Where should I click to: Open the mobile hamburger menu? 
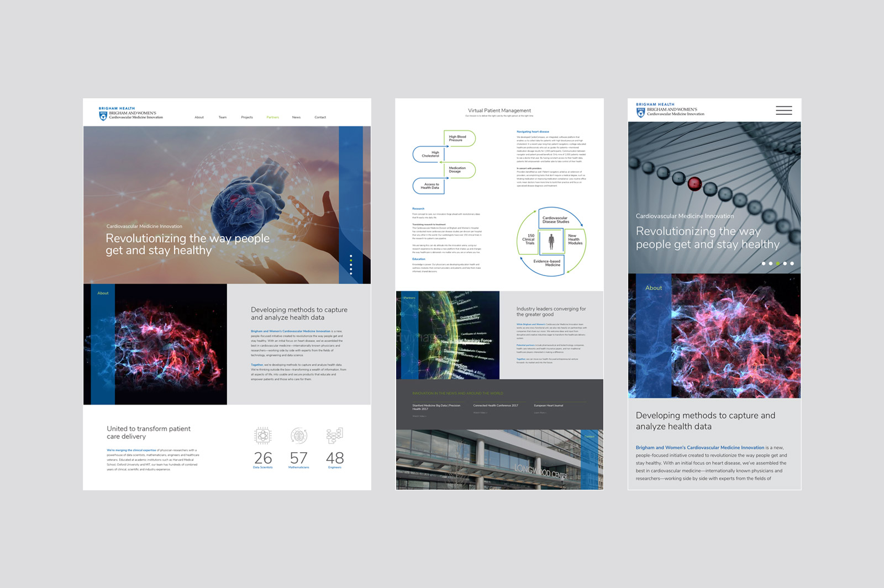[x=783, y=110]
